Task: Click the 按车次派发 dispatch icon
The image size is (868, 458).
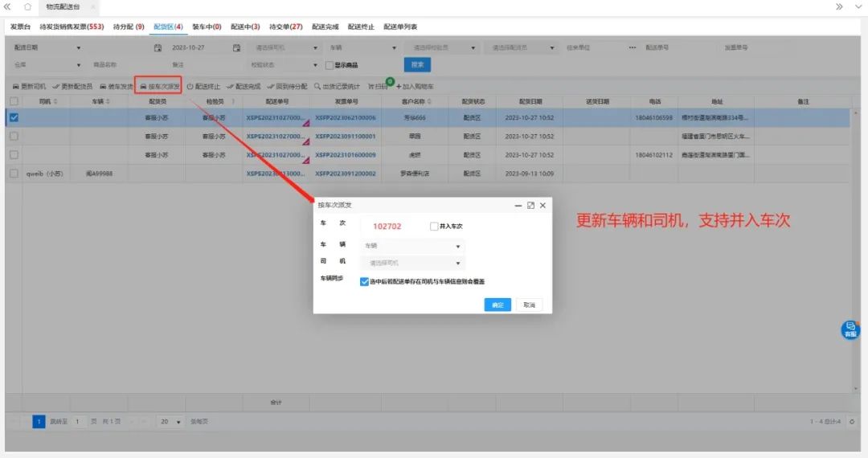Action: coord(143,86)
